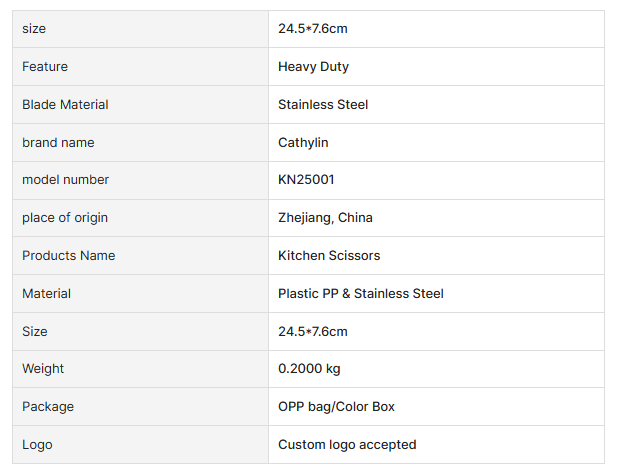Click the Weight label cell
The height and width of the screenshot is (472, 618).
pos(43,369)
